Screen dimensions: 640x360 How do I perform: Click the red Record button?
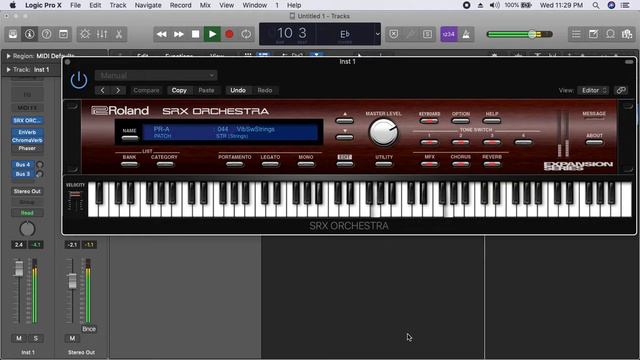point(229,34)
